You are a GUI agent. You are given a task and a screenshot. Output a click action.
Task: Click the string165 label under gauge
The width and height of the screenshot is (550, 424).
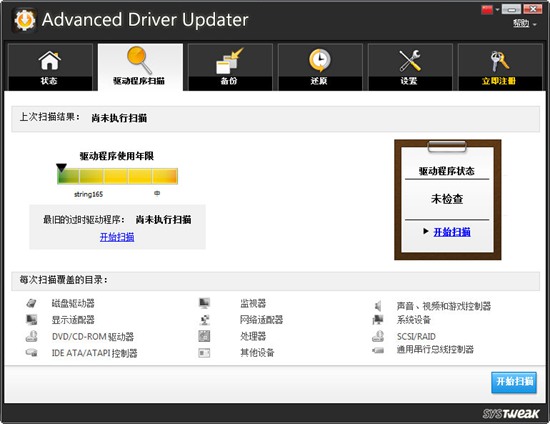pos(88,194)
